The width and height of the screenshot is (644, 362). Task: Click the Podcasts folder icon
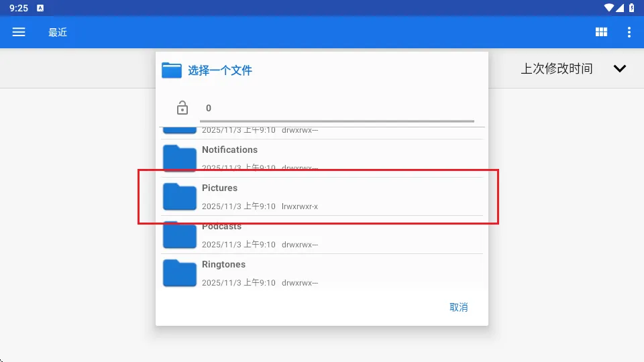pyautogui.click(x=180, y=235)
